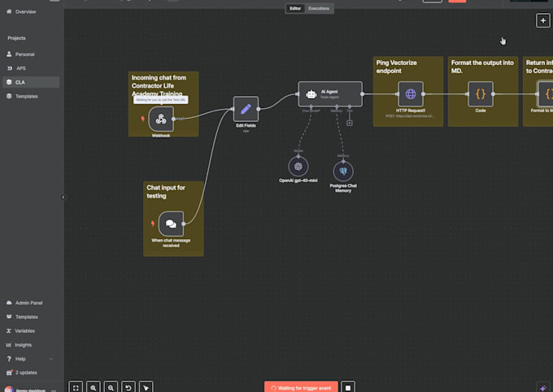
Task: Select the OpenAI gpt-4o-mini model node
Action: [x=298, y=167]
